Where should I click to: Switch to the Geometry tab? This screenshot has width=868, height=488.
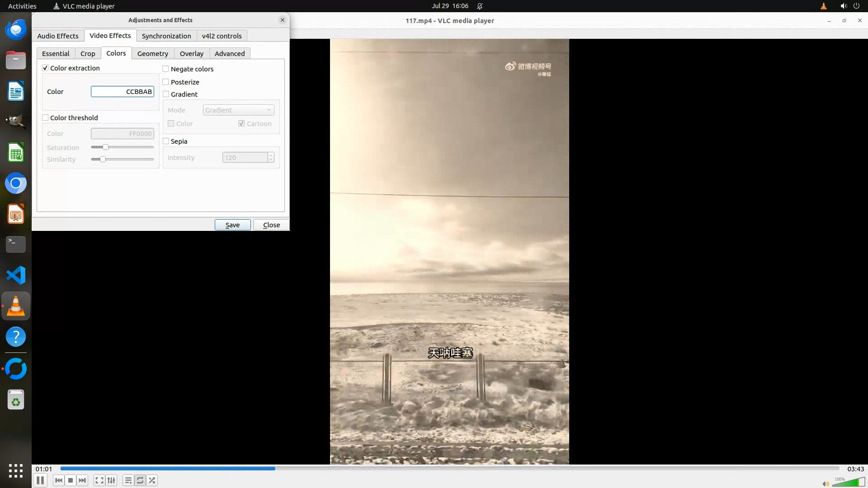click(x=152, y=53)
